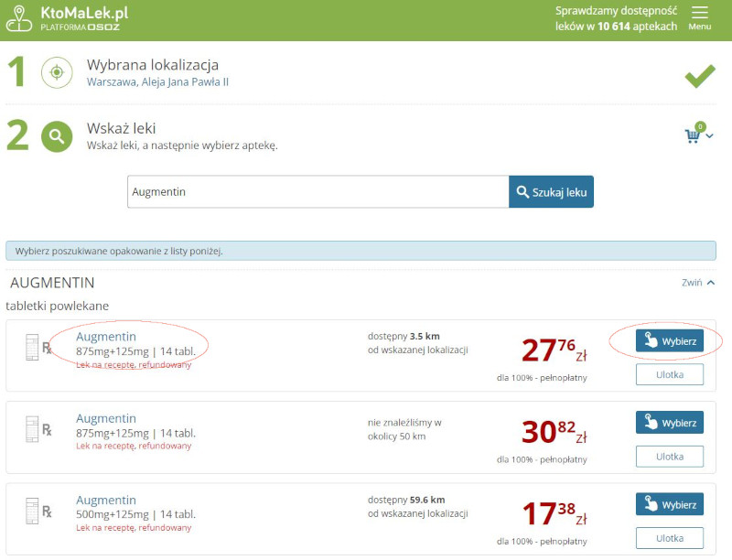
Task: Open Augmentin 500mg+125mg product name link
Action: (106, 501)
